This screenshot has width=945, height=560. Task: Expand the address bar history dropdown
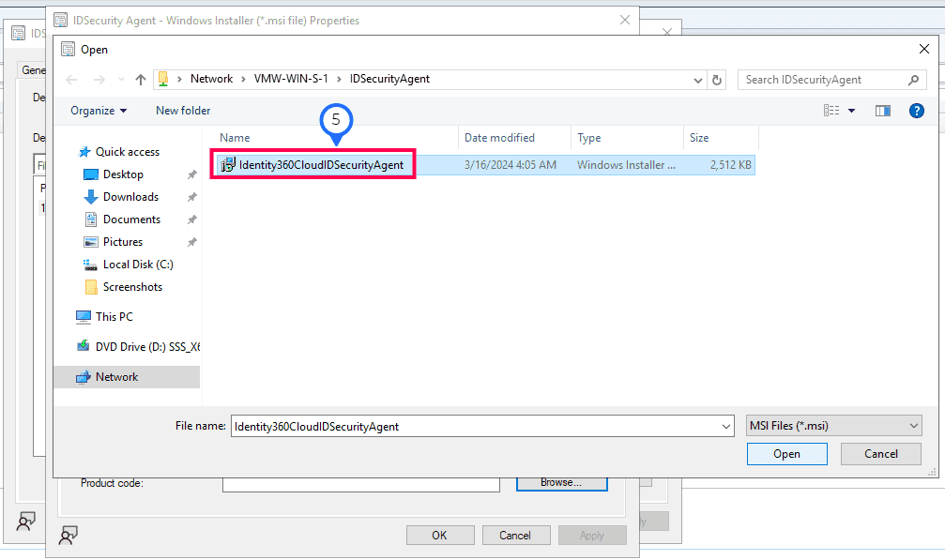point(698,80)
